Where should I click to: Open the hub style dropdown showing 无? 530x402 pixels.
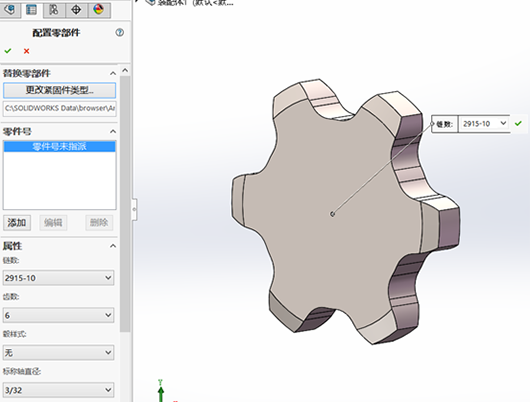(x=58, y=353)
